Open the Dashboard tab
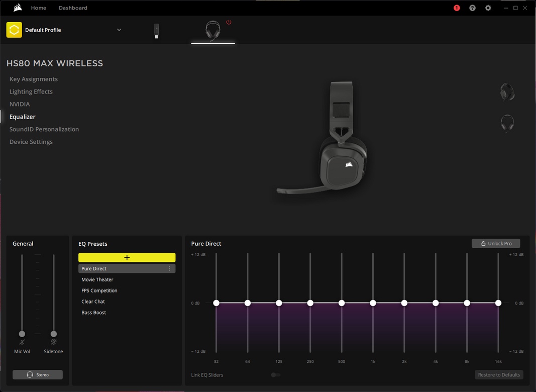Viewport: 536px width, 392px height. click(73, 8)
